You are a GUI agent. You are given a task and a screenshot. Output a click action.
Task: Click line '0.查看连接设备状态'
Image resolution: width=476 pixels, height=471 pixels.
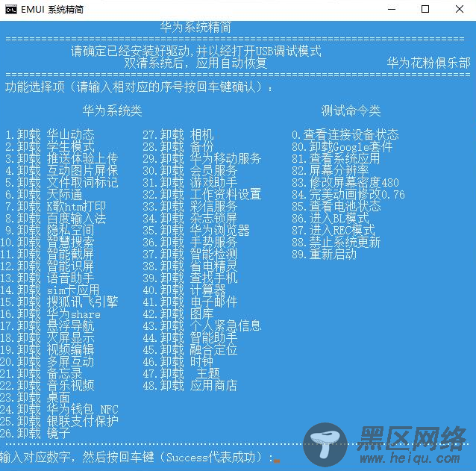345,135
